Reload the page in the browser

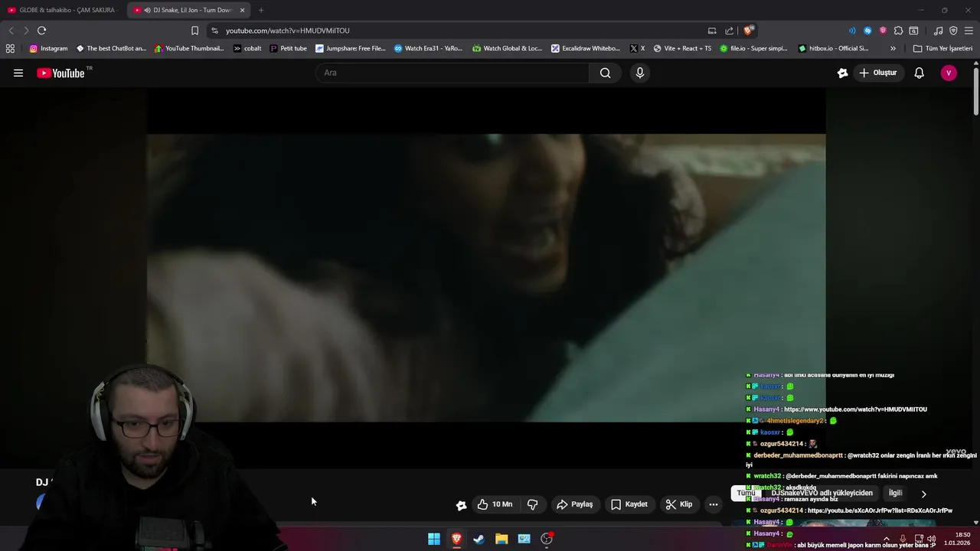coord(41,31)
